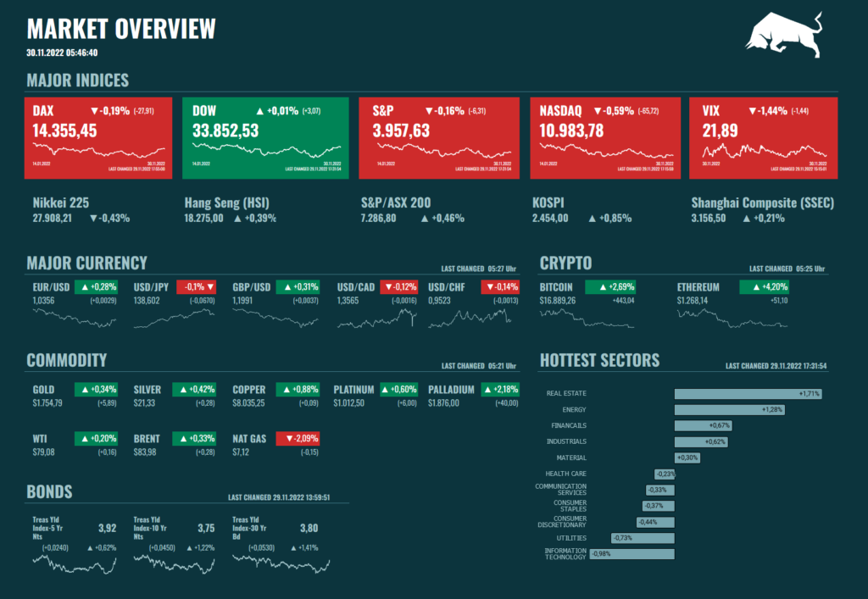This screenshot has height=599, width=868.
Task: Click the EUR/USD sparkline chart
Action: (x=75, y=319)
